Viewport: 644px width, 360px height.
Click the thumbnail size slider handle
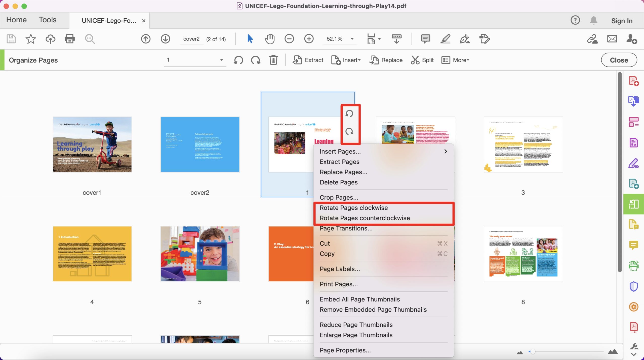(x=532, y=351)
